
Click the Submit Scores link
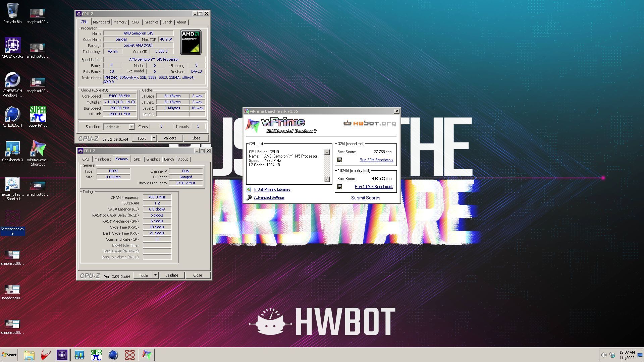(366, 198)
